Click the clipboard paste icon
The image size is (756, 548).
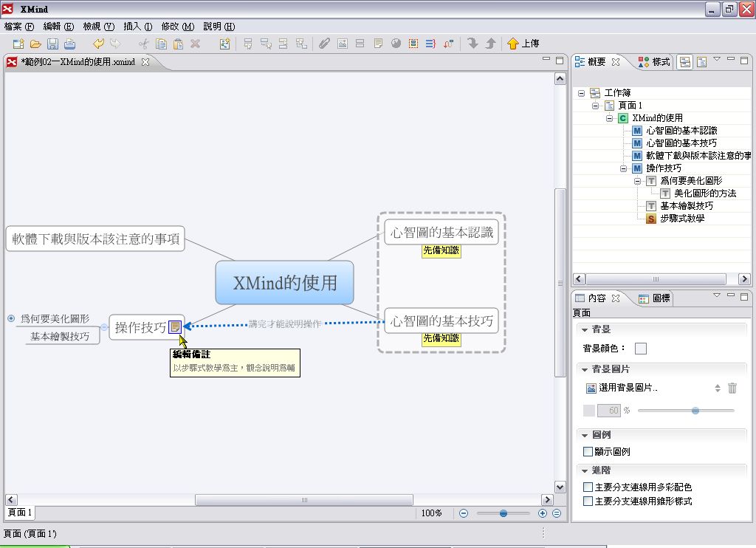coord(178,44)
